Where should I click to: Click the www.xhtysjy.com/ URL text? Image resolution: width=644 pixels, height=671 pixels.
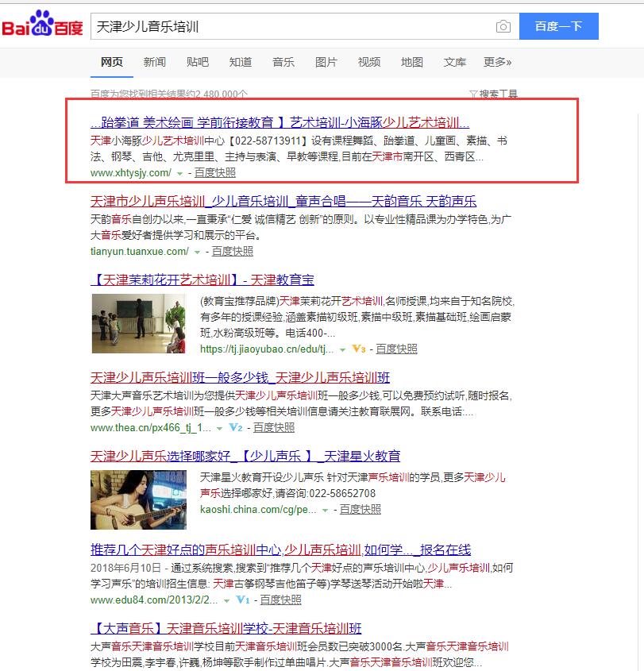coord(131,173)
